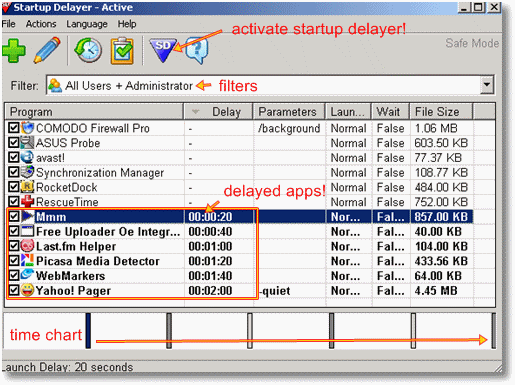This screenshot has width=515, height=385.
Task: Open the Language menu
Action: (x=87, y=24)
